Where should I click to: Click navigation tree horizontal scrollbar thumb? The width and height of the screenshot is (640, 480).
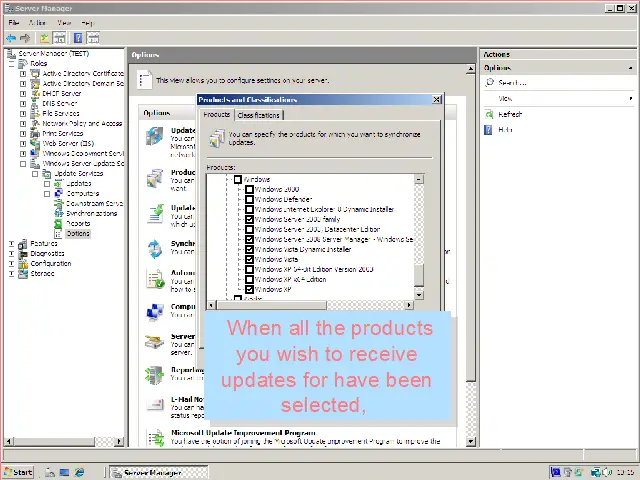pos(53,441)
